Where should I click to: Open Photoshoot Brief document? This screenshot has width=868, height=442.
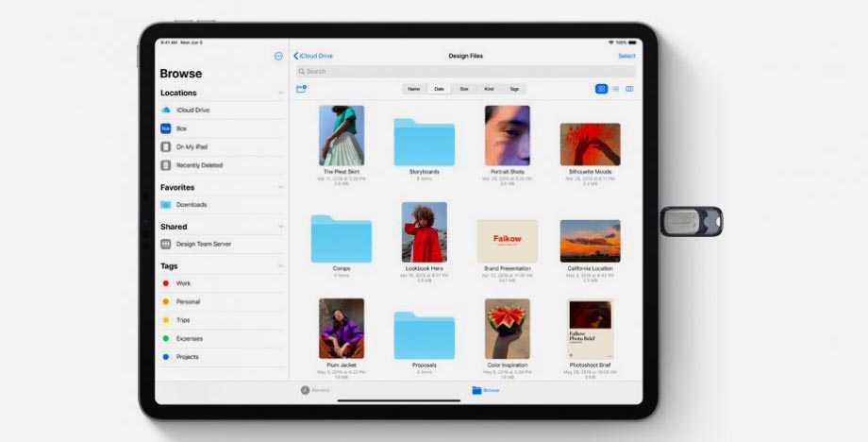590,329
